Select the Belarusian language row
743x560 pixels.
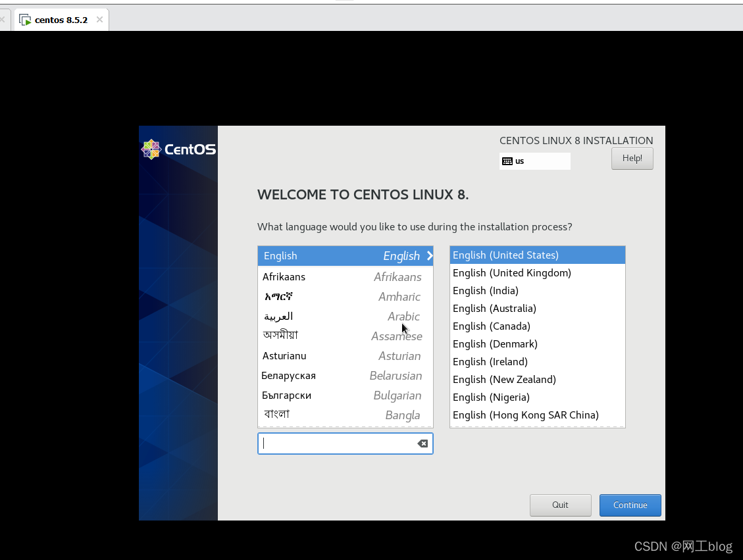pos(346,376)
